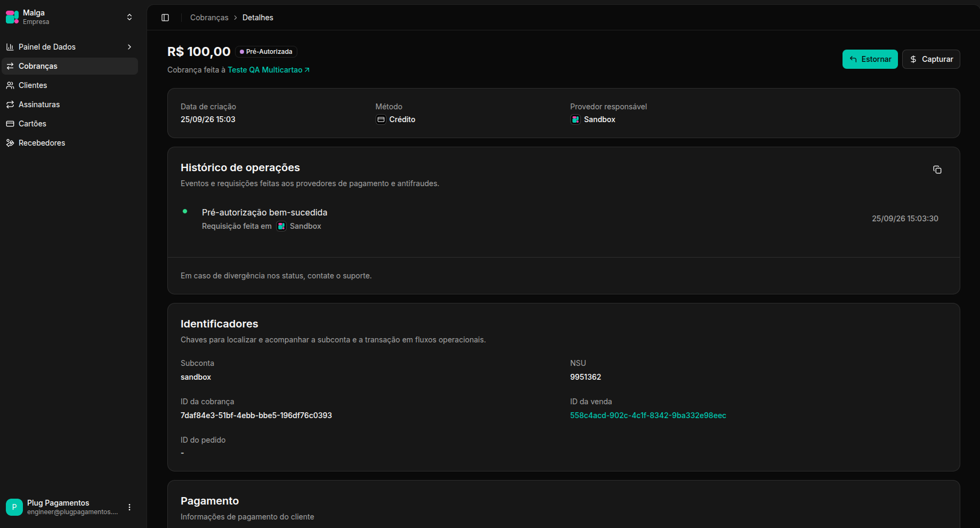Select the NSU value 9951362
The width and height of the screenshot is (980, 528).
tap(586, 377)
